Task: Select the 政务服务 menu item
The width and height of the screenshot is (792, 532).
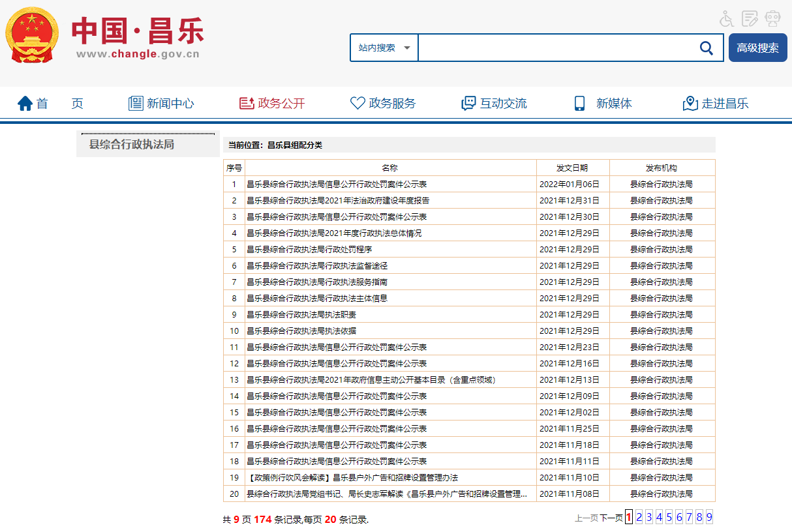Action: 383,103
